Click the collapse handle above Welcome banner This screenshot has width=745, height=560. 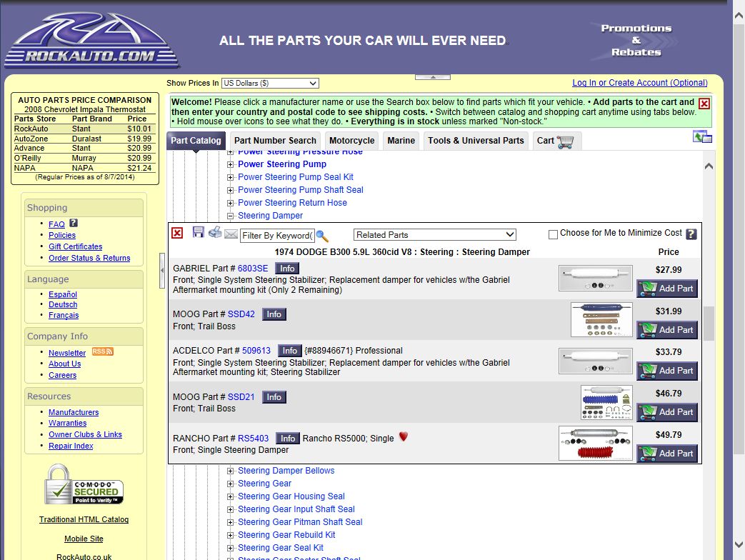(x=432, y=77)
